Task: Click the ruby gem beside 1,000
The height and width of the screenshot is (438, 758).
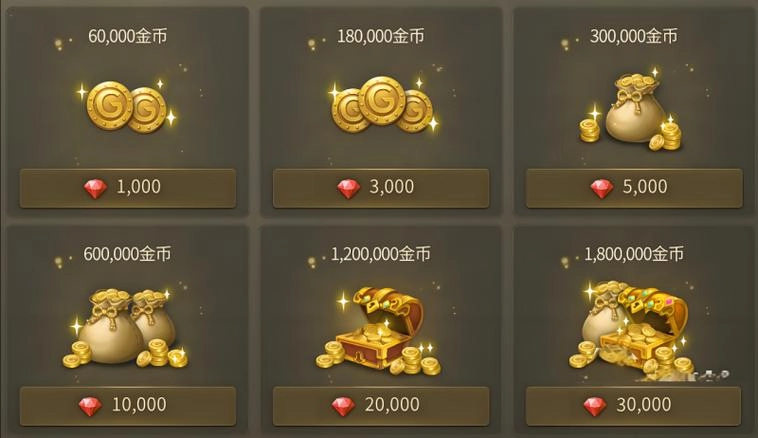Action: tap(95, 189)
